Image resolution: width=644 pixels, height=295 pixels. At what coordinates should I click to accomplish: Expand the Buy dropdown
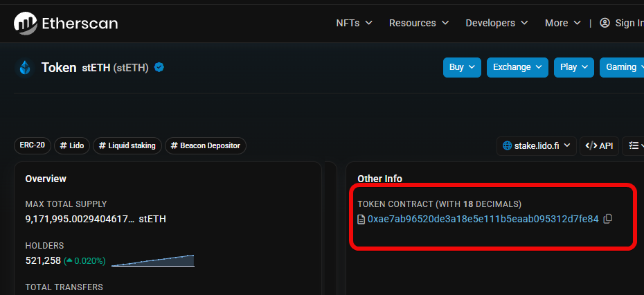[462, 67]
